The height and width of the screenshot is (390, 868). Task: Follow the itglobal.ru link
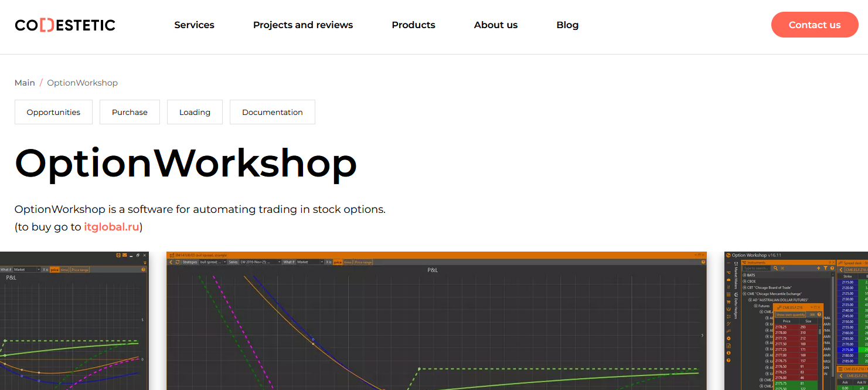(111, 227)
